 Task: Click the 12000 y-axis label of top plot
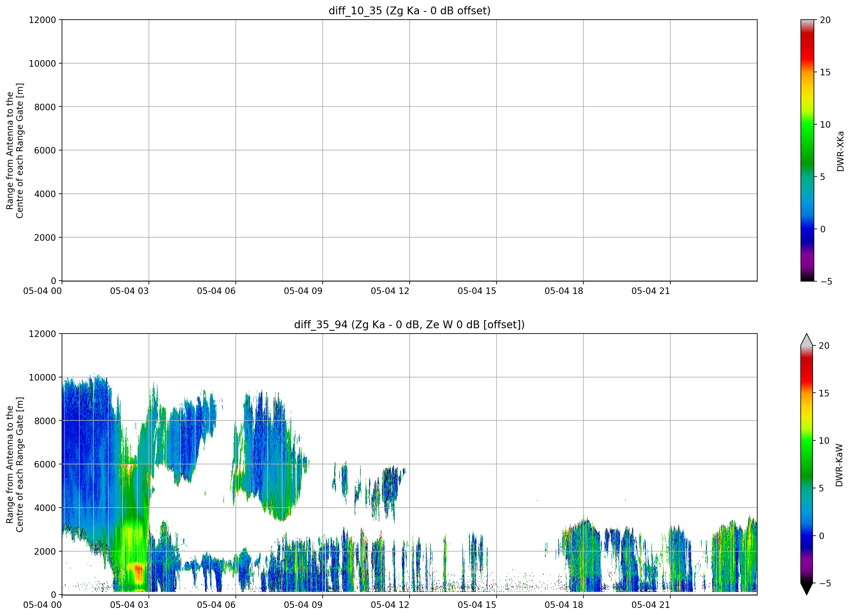(42, 20)
